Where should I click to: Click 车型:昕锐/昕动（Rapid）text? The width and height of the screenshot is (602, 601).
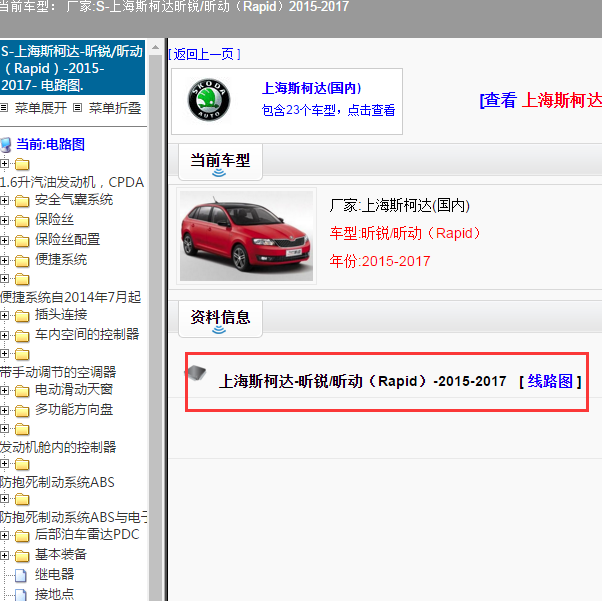[x=405, y=233]
